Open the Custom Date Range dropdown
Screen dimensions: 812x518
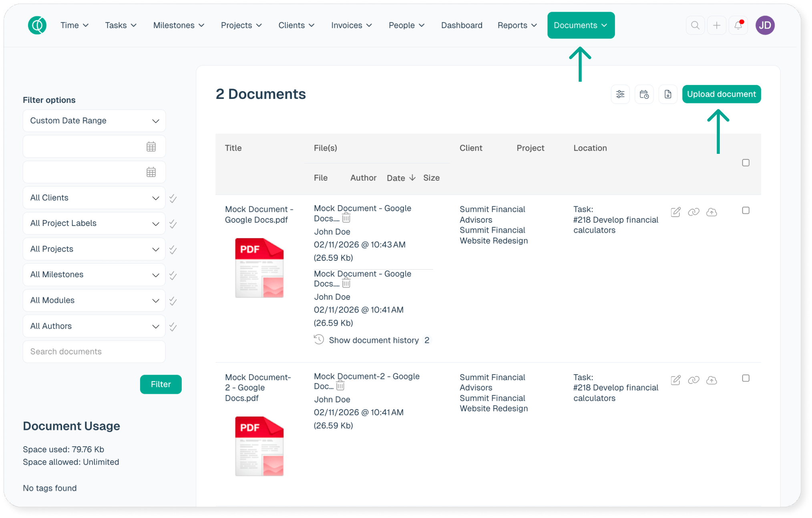click(x=94, y=121)
